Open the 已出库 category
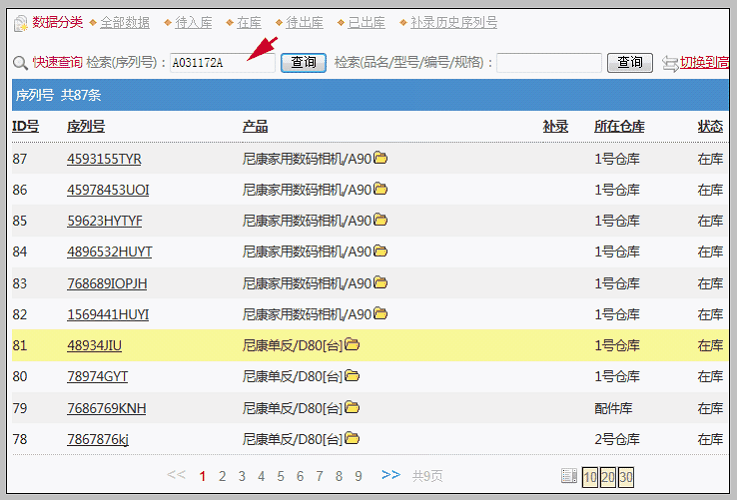 364,22
